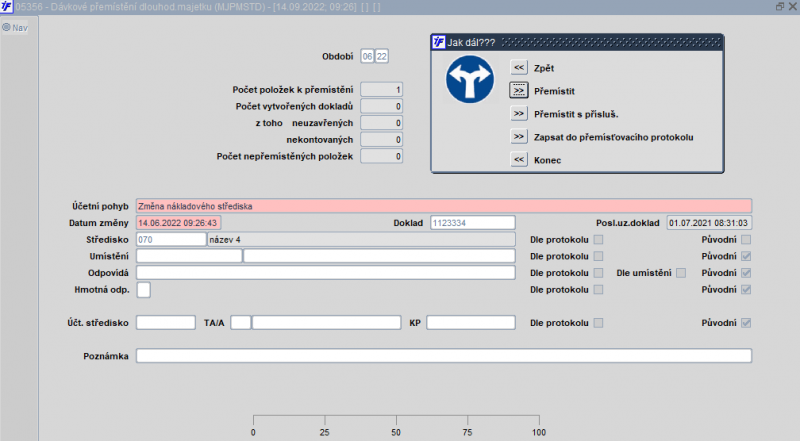Toggle Dle protokolu checkbox in Odpovídá row
Viewport: 800px width, 441px height.
click(x=598, y=273)
